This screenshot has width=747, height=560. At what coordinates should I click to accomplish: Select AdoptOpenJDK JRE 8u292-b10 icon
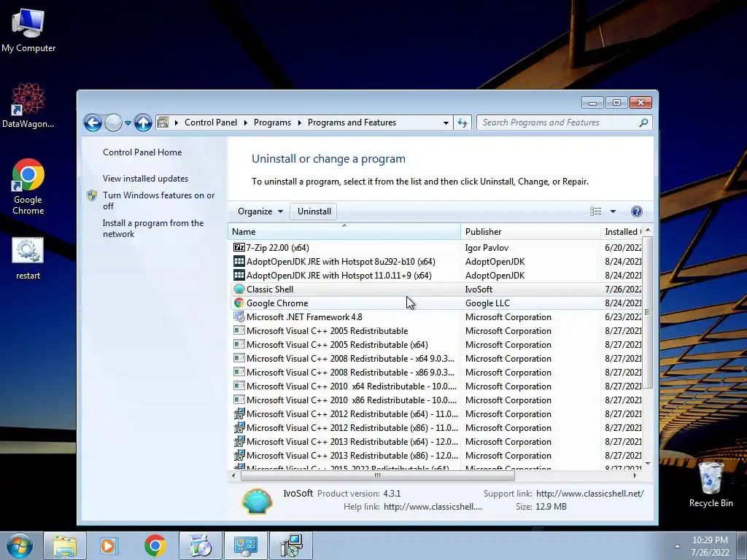[239, 262]
